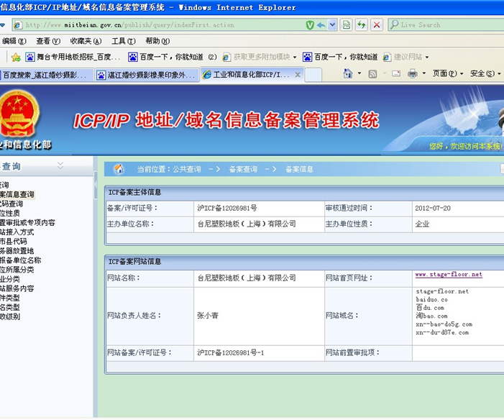This screenshot has height=420, width=504.
Task: Select 站接入方式 in the sidebar
Action: tap(17, 232)
